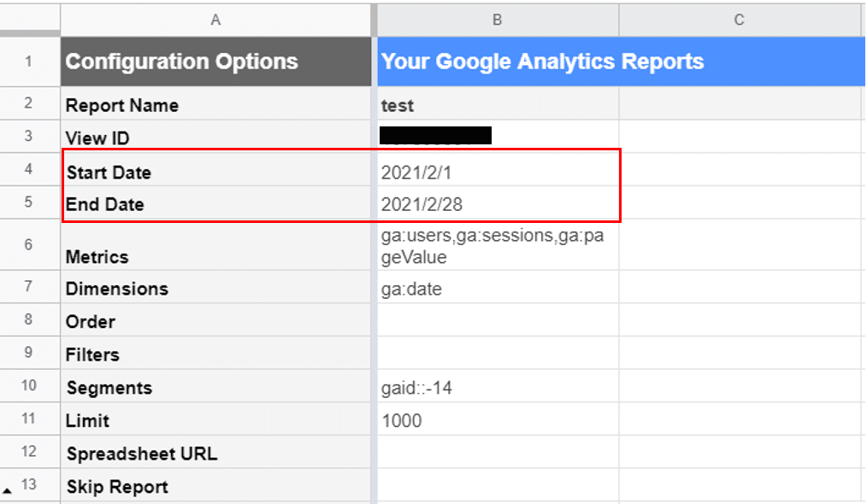Image resolution: width=867 pixels, height=504 pixels.
Task: Click Your Google Analytics Reports header
Action: 542,62
